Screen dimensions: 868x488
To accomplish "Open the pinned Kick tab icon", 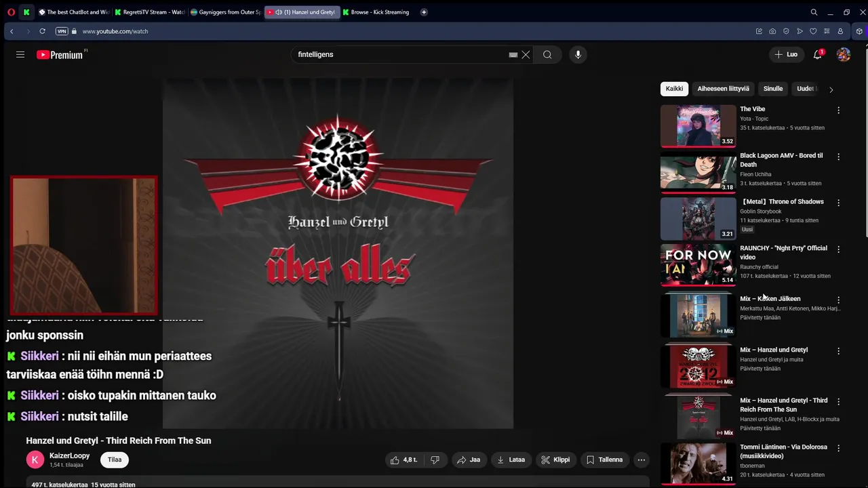I will coord(26,12).
